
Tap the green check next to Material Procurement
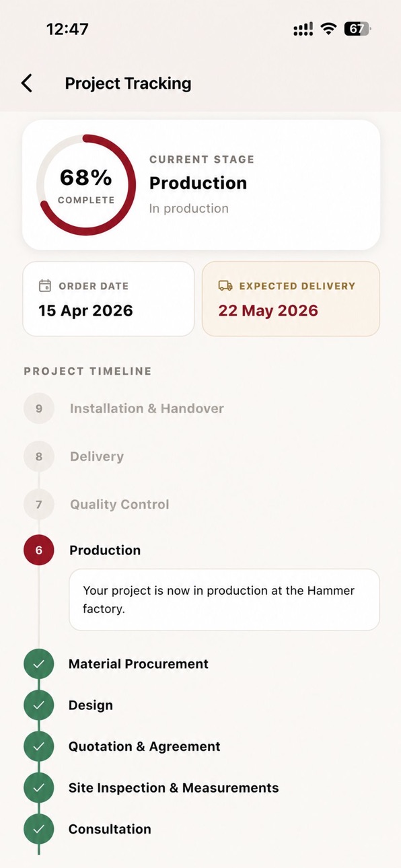[x=39, y=664]
